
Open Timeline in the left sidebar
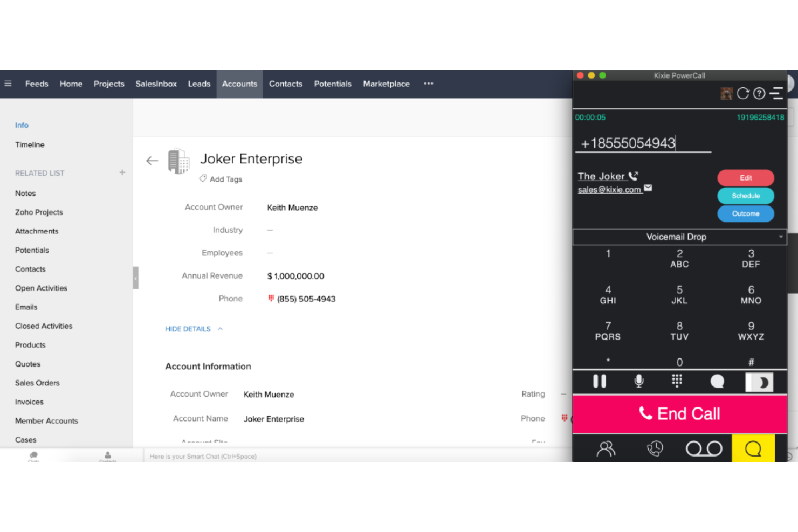pyautogui.click(x=30, y=144)
